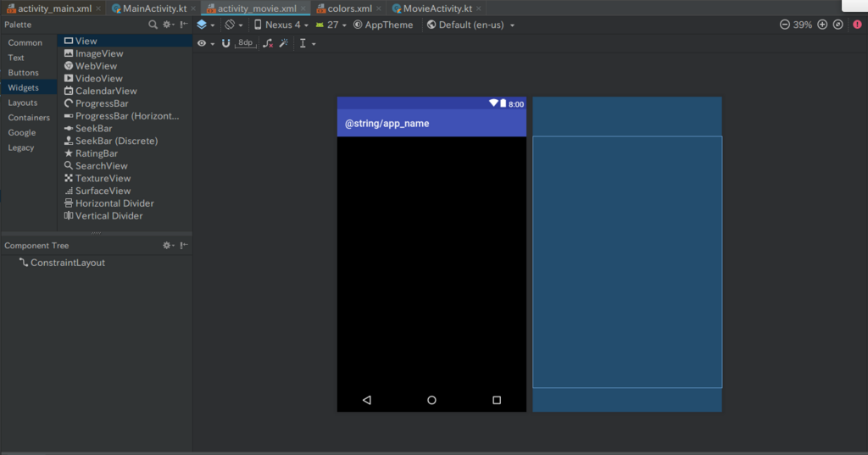Open Palette settings gear menu

168,25
